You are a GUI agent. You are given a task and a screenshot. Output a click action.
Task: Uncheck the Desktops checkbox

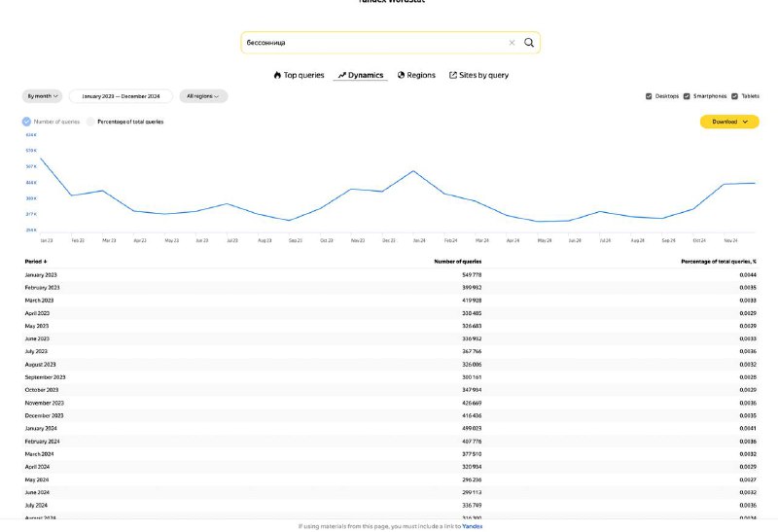[x=649, y=96]
